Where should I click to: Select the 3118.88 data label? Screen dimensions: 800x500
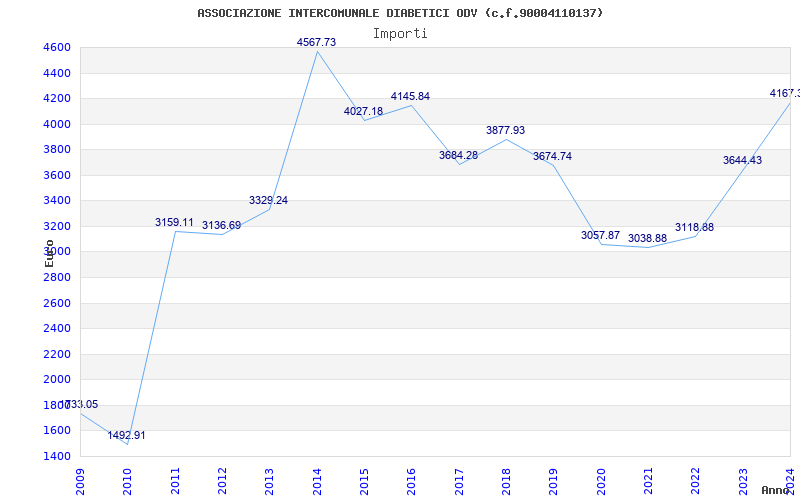click(x=694, y=228)
